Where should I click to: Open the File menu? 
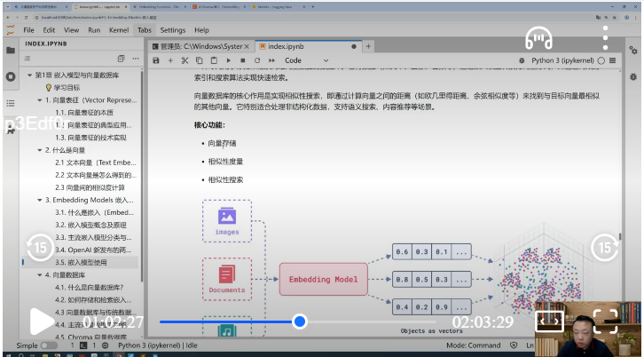[x=28, y=30]
